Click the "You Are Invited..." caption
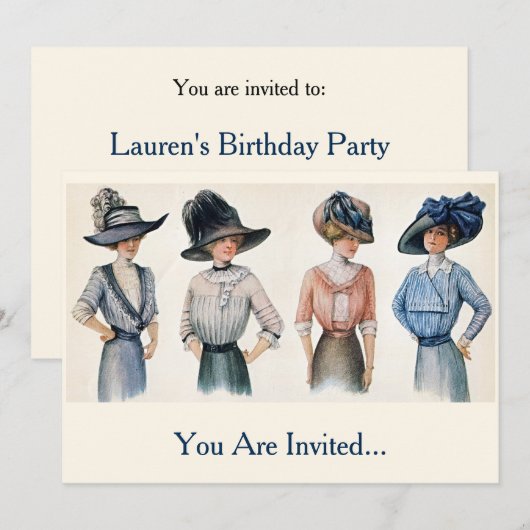 [x=280, y=444]
